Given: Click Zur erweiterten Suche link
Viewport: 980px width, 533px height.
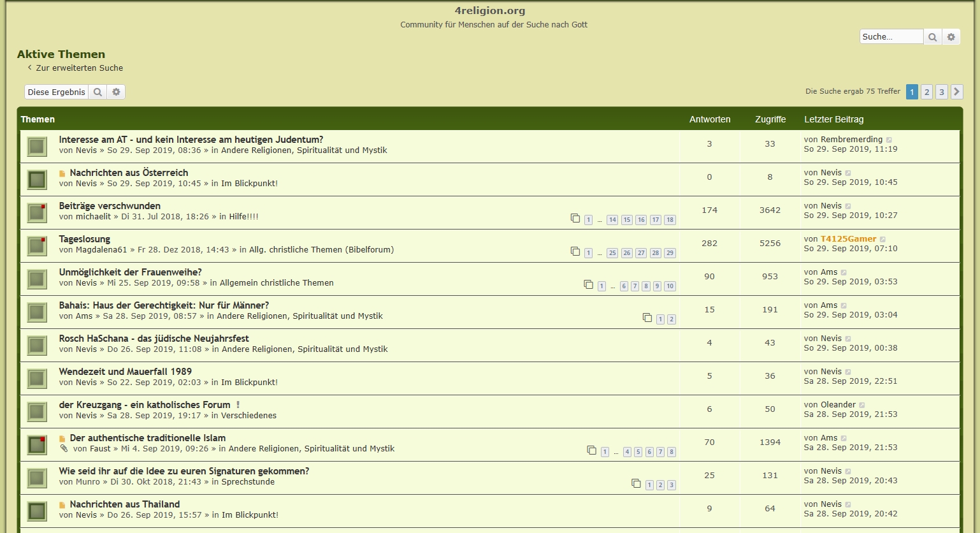Looking at the screenshot, I should pos(79,68).
